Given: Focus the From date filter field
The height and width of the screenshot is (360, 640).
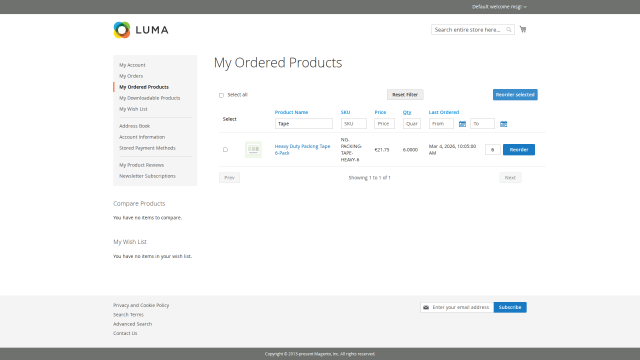Looking at the screenshot, I should 441,124.
